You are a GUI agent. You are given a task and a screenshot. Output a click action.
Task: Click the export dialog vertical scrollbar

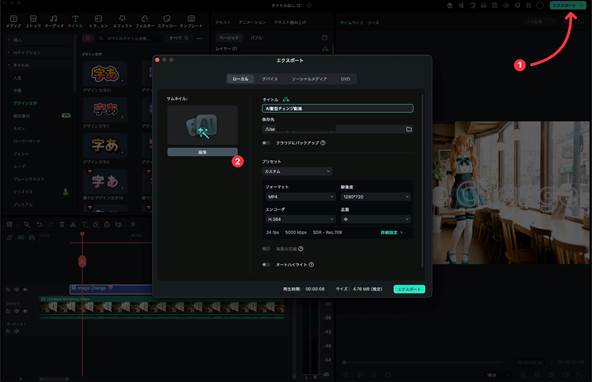point(422,181)
